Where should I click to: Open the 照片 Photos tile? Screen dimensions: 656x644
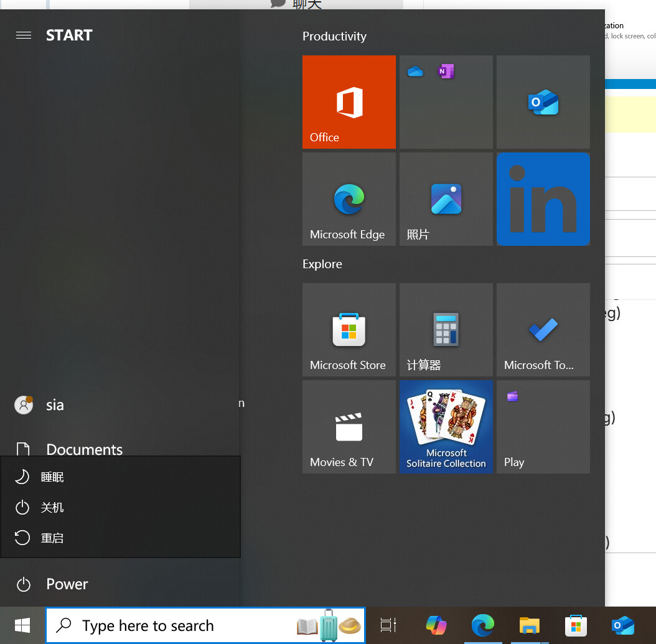446,198
